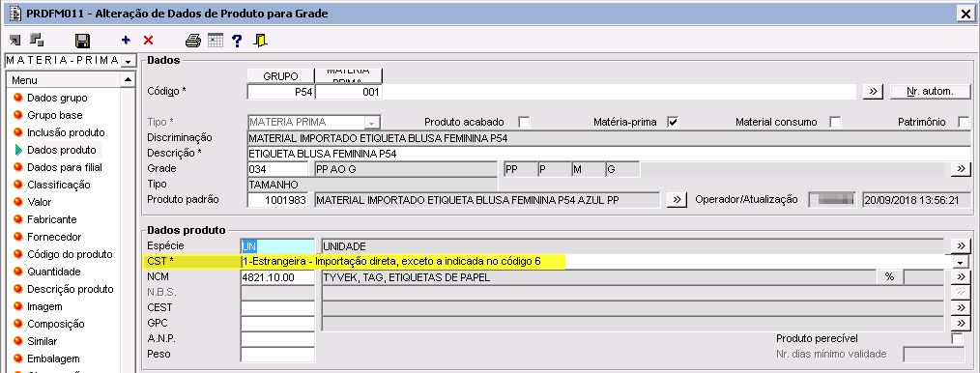This screenshot has width=980, height=373.
Task: Click the Código group field P54
Action: click(x=280, y=92)
